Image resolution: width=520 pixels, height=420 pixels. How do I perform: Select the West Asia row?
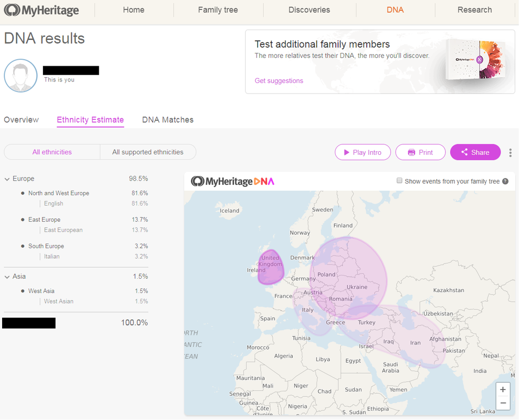pyautogui.click(x=84, y=291)
